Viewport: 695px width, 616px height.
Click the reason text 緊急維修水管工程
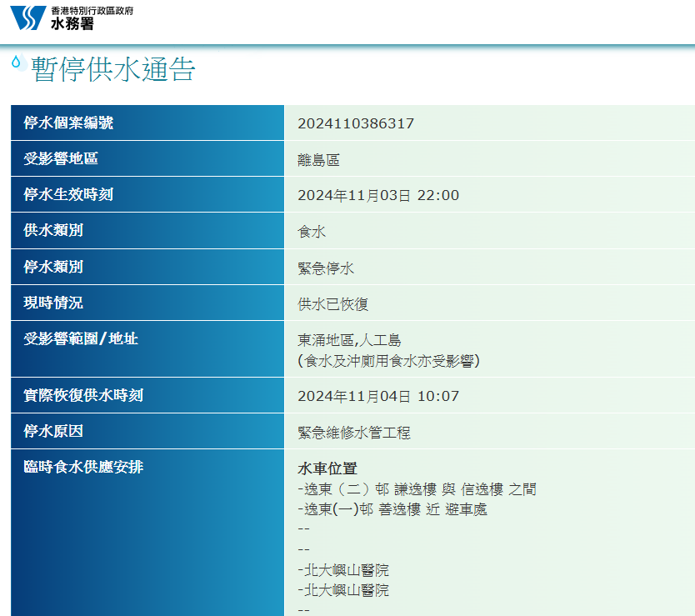pyautogui.click(x=354, y=433)
